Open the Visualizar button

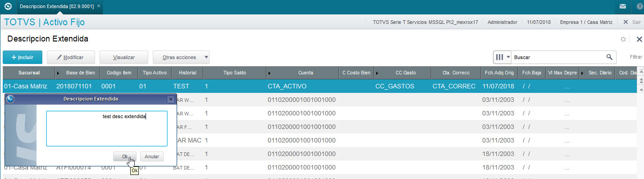[123, 57]
